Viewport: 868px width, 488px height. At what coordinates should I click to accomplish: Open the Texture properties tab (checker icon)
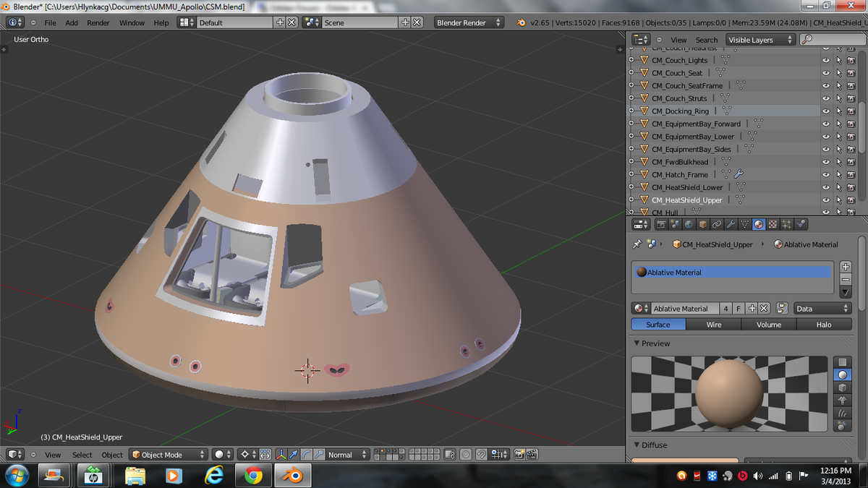point(773,225)
